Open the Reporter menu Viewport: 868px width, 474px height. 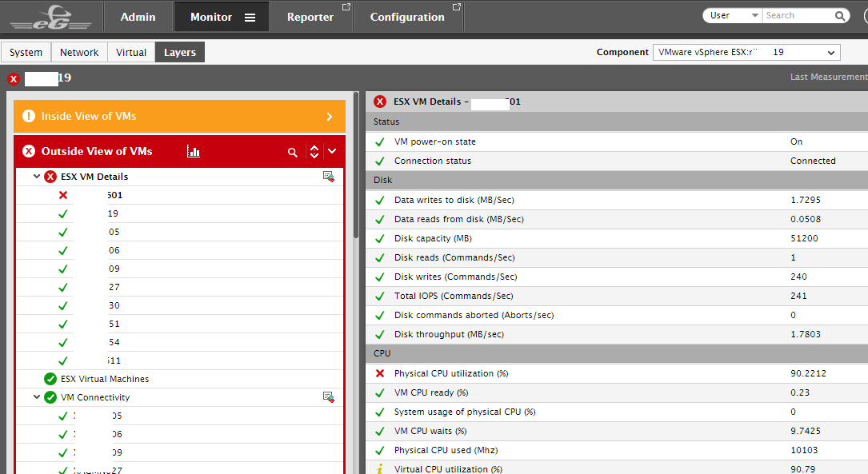pyautogui.click(x=310, y=17)
